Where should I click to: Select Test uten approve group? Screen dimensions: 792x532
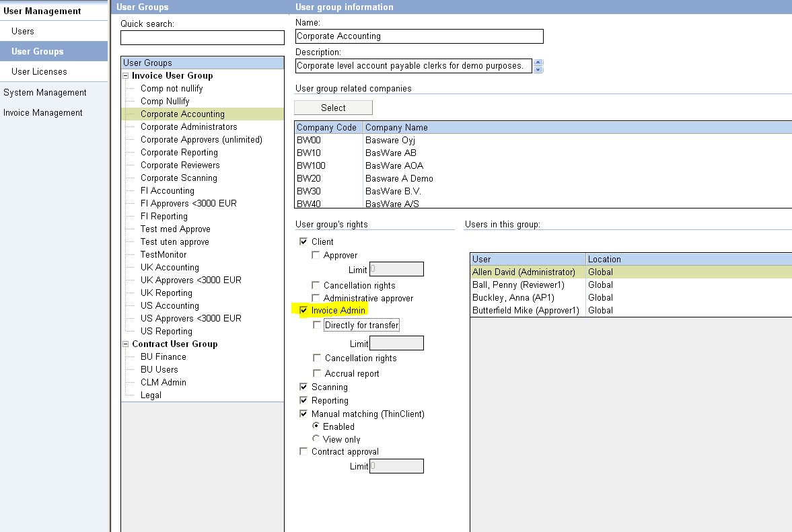[174, 241]
